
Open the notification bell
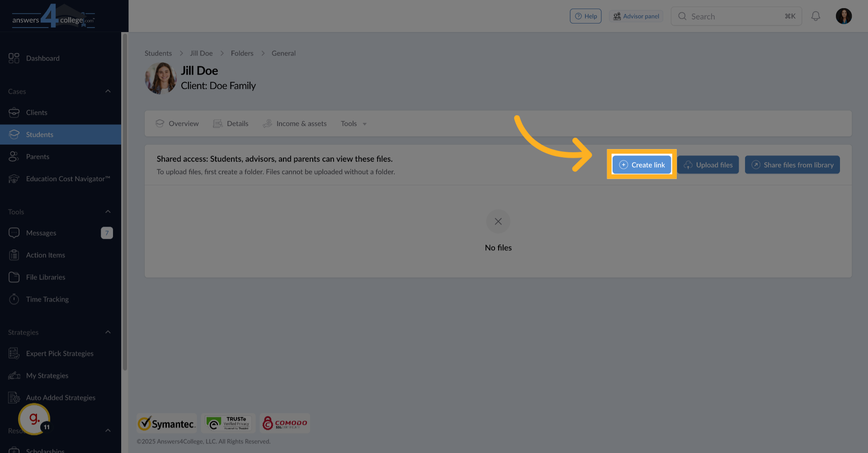coord(816,16)
